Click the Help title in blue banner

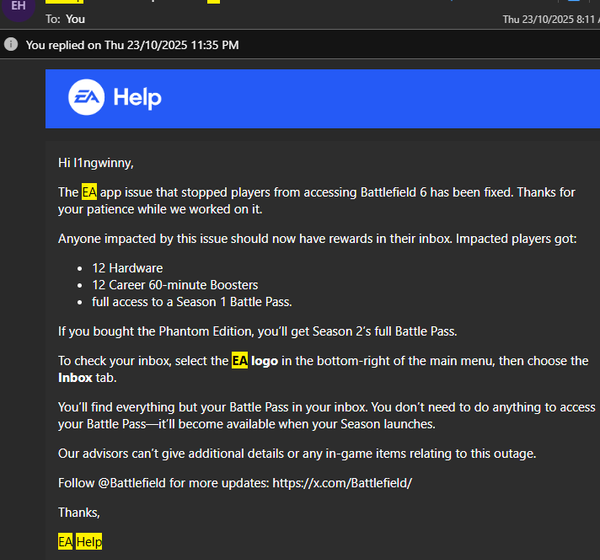coord(137,97)
